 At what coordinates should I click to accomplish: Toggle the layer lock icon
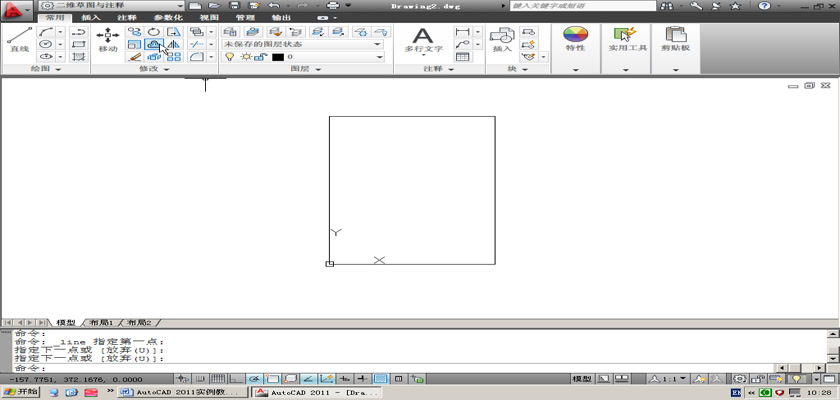(260, 57)
